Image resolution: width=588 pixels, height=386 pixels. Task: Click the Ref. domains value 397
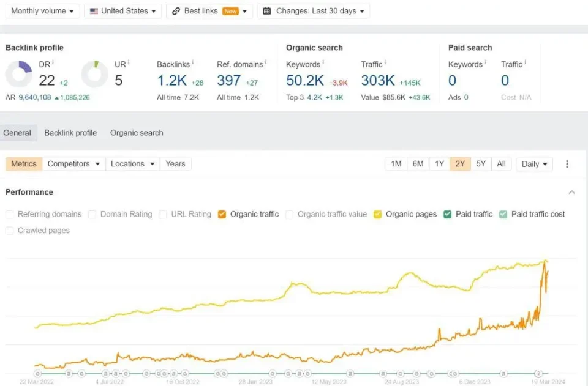[228, 81]
